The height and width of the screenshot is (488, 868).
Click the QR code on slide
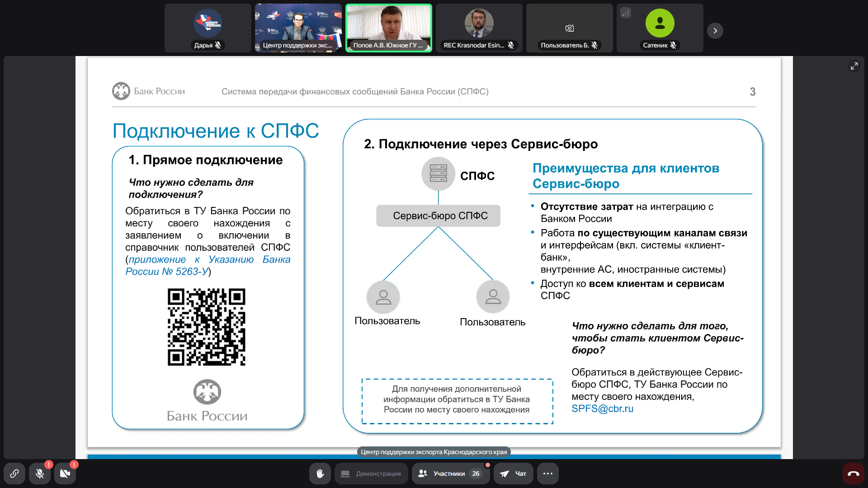(207, 327)
